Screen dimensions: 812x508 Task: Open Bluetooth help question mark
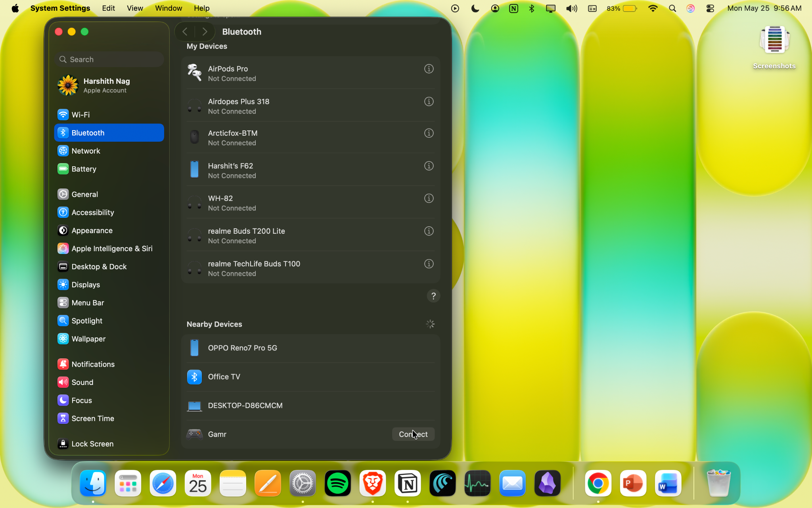pos(433,296)
